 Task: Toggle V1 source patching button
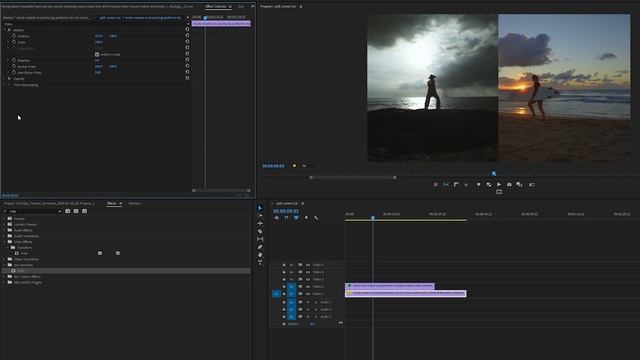coord(276,294)
